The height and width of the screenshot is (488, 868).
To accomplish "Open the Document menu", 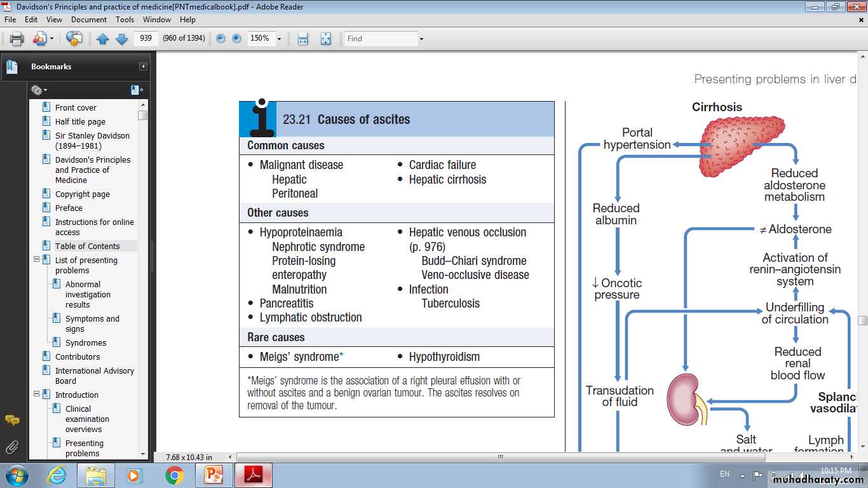I will pyautogui.click(x=89, y=20).
